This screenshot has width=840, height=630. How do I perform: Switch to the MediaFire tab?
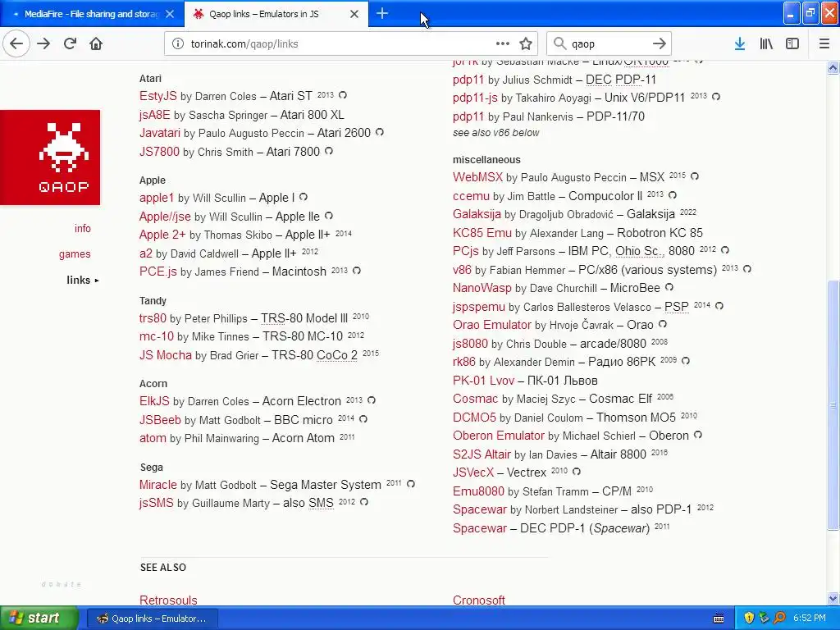[91, 14]
